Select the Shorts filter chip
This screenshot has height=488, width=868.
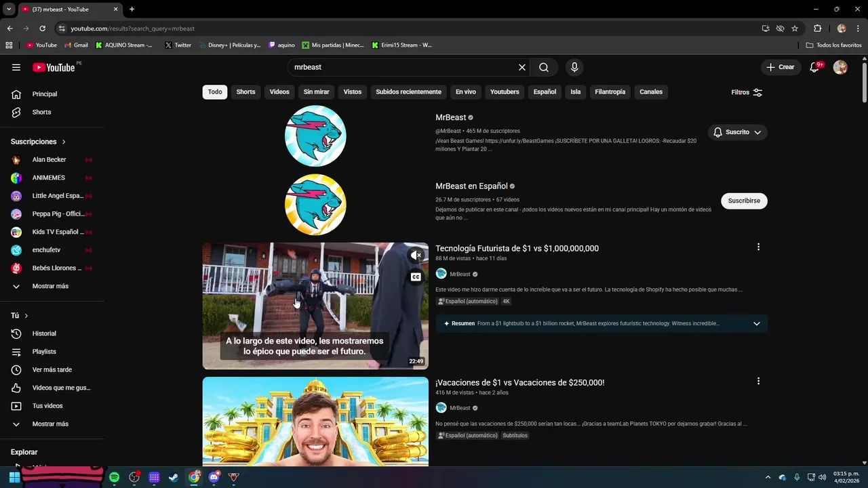[245, 91]
